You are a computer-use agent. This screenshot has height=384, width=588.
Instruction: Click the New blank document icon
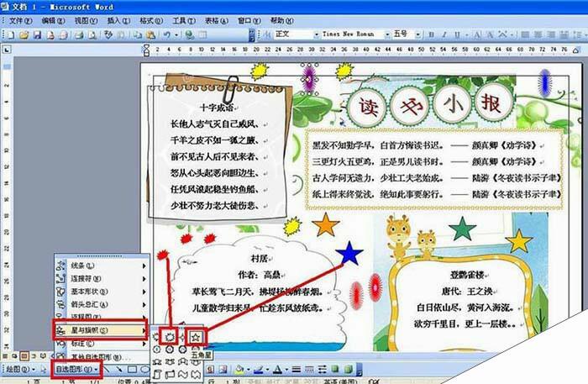click(x=11, y=35)
